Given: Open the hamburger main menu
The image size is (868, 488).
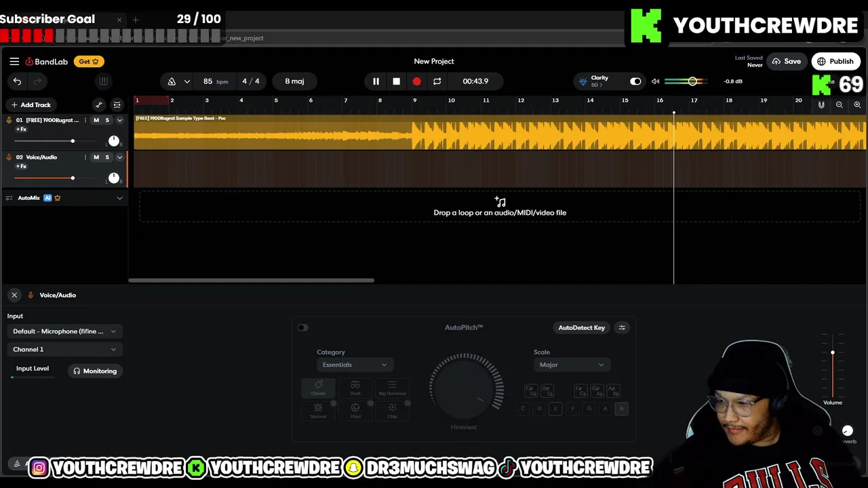Looking at the screenshot, I should (14, 61).
